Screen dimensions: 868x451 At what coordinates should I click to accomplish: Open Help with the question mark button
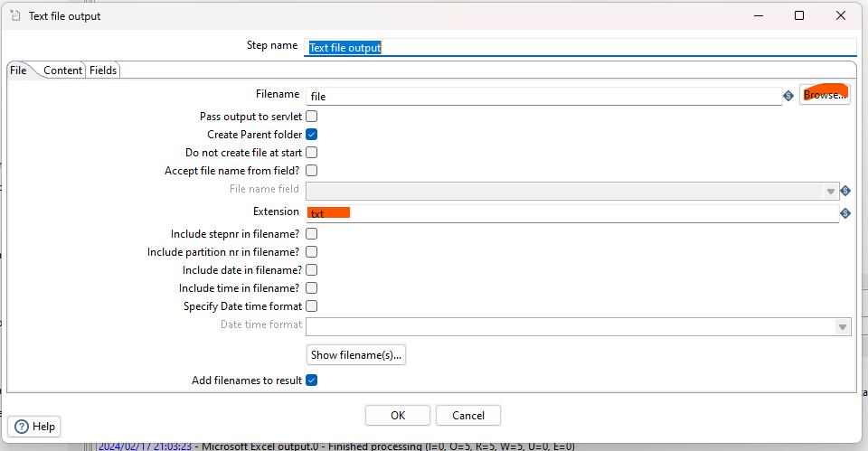[x=34, y=427]
